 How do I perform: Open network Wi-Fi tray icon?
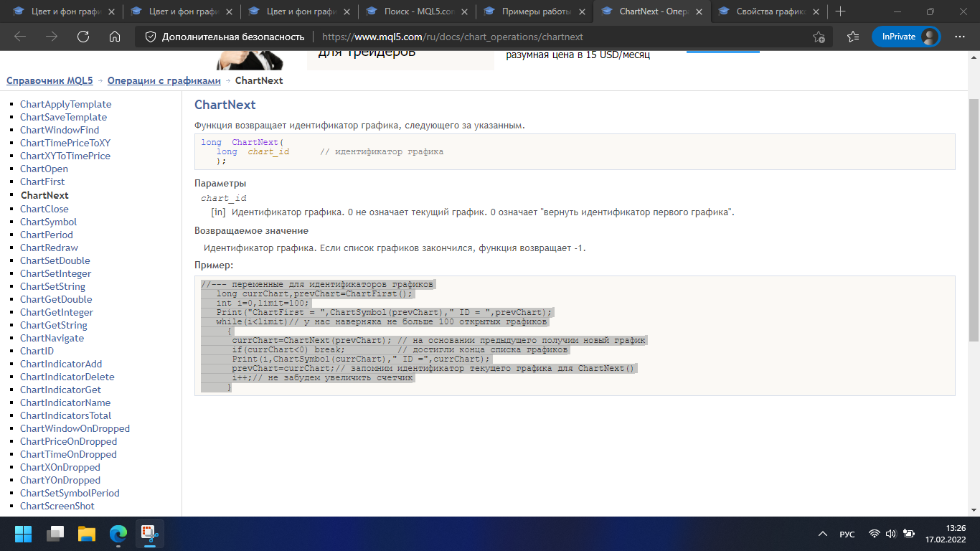coord(874,534)
